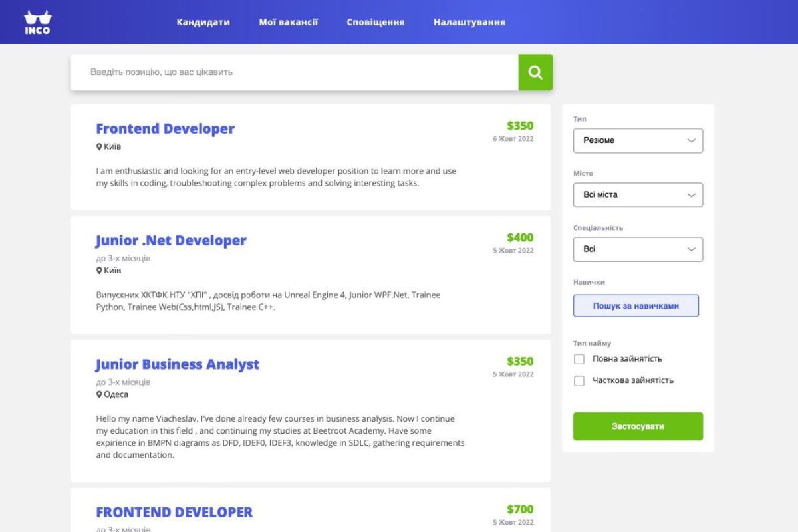Open Сповіщення in the top navigation
This screenshot has width=798, height=532.
coord(375,22)
